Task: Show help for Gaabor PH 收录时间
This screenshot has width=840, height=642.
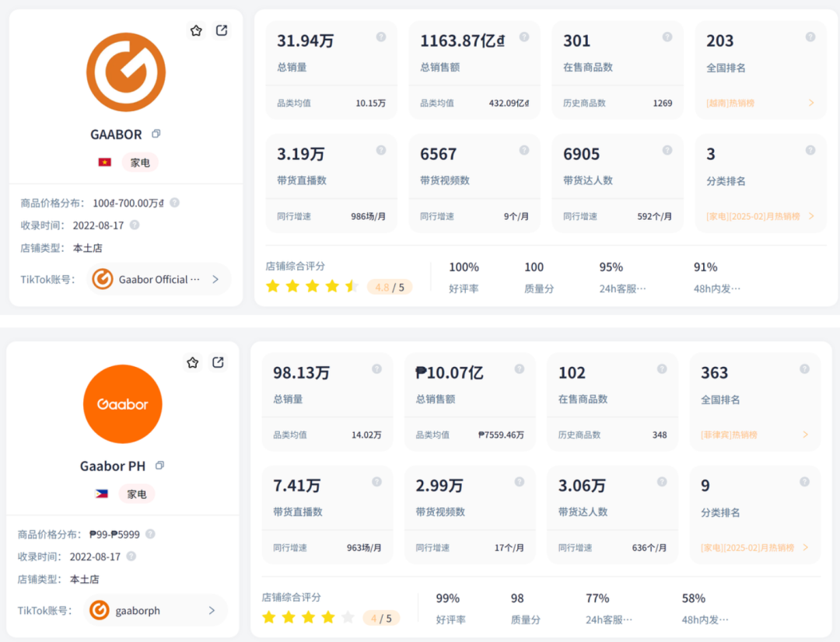Action: click(x=131, y=557)
